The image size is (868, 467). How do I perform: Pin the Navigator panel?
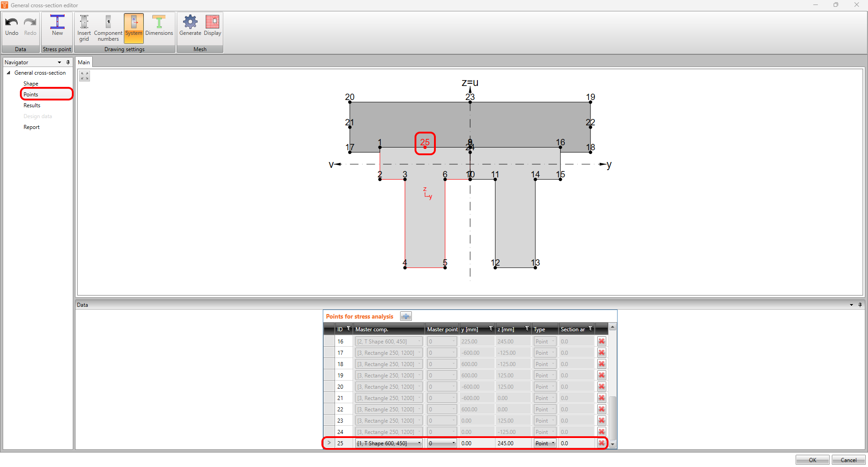68,62
